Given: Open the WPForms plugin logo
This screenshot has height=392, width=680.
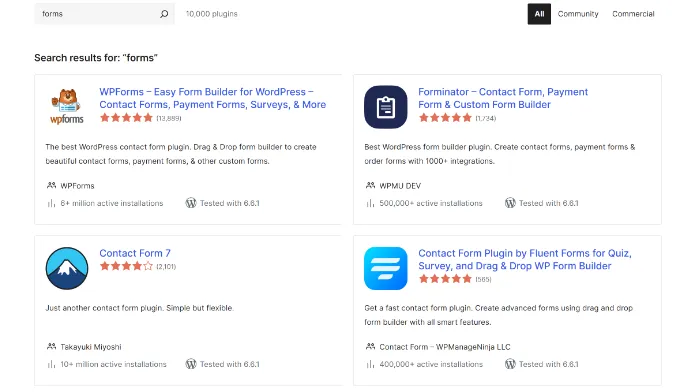Looking at the screenshot, I should [67, 107].
